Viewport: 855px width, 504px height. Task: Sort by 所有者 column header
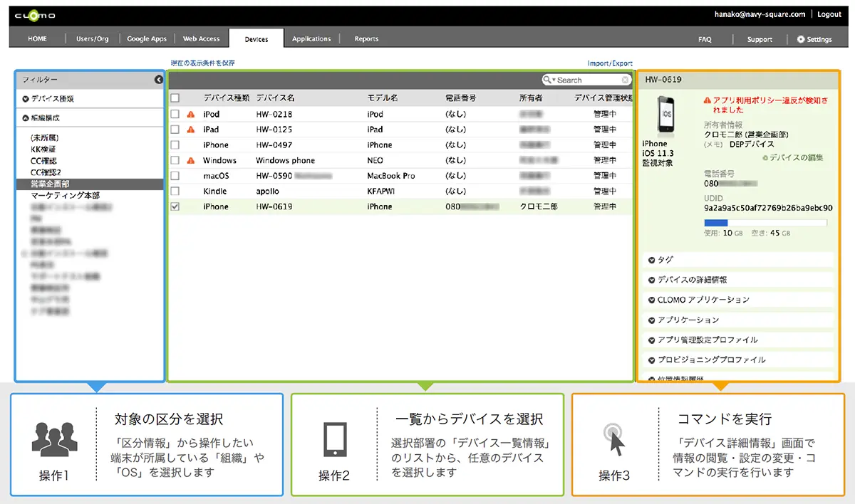(531, 98)
